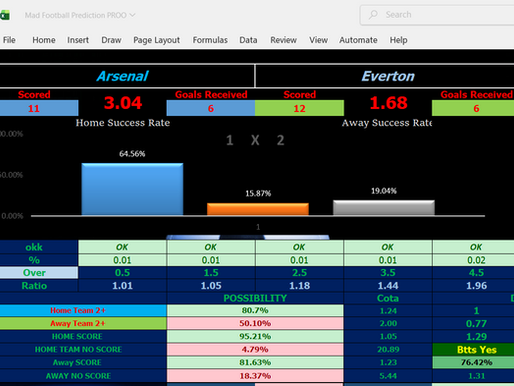The height and width of the screenshot is (386, 514).
Task: Click the Excel app icon
Action: [x=5, y=15]
